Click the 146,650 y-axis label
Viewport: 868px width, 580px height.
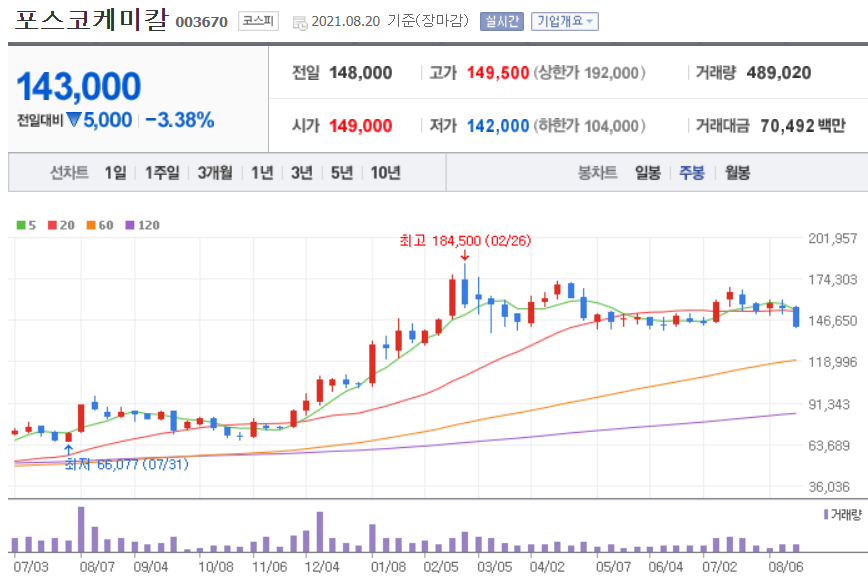pos(833,321)
